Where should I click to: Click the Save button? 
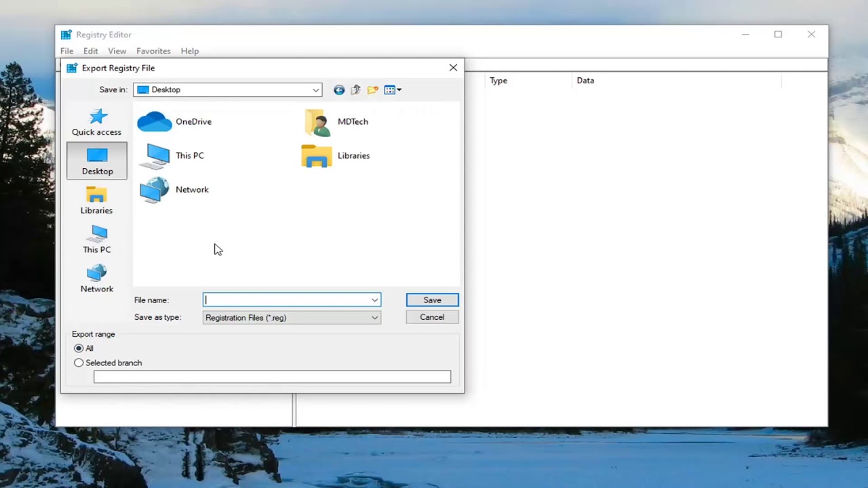click(x=432, y=300)
